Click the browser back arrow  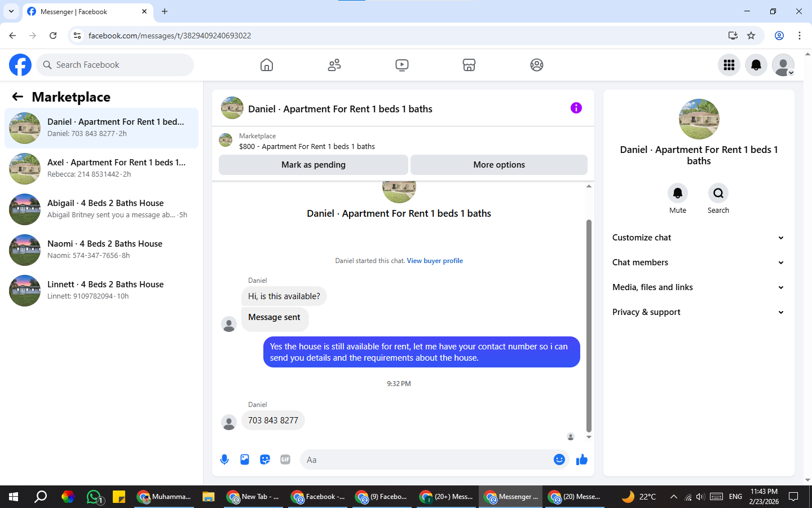point(12,36)
